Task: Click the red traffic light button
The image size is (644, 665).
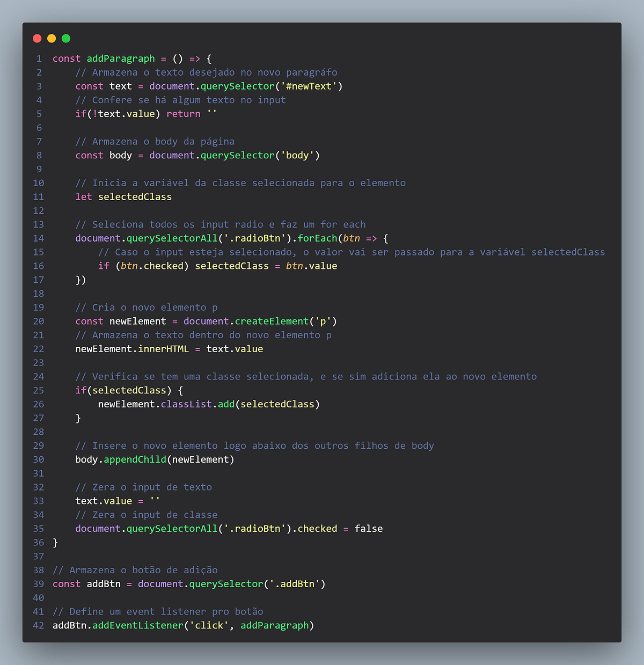Action: point(37,38)
